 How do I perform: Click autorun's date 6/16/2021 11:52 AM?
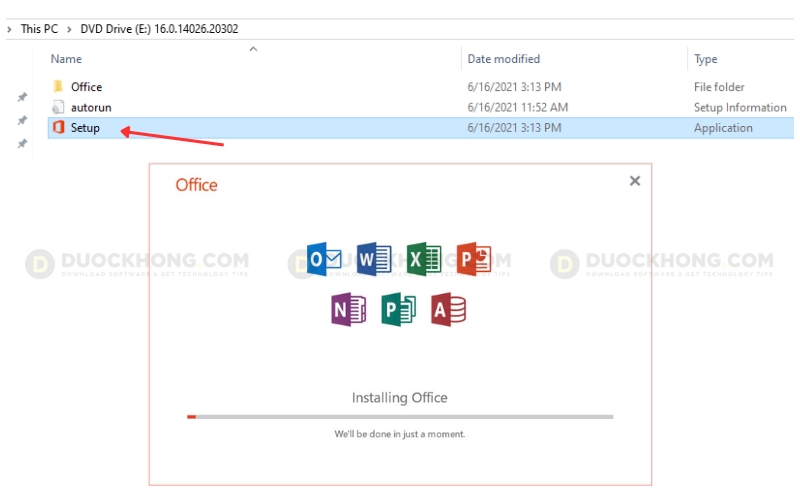point(517,108)
